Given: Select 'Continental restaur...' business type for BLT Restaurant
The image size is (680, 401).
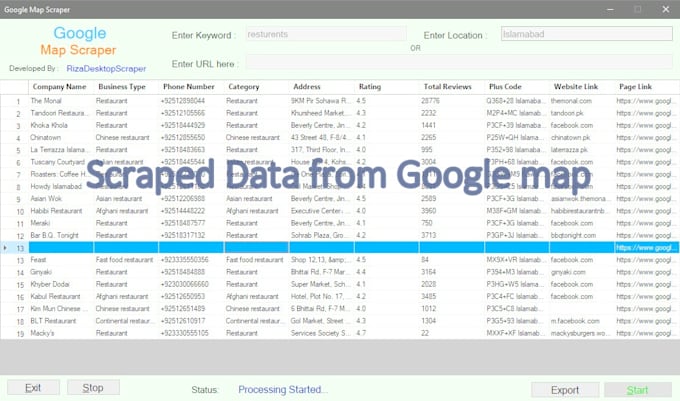Looking at the screenshot, I should point(126,321).
